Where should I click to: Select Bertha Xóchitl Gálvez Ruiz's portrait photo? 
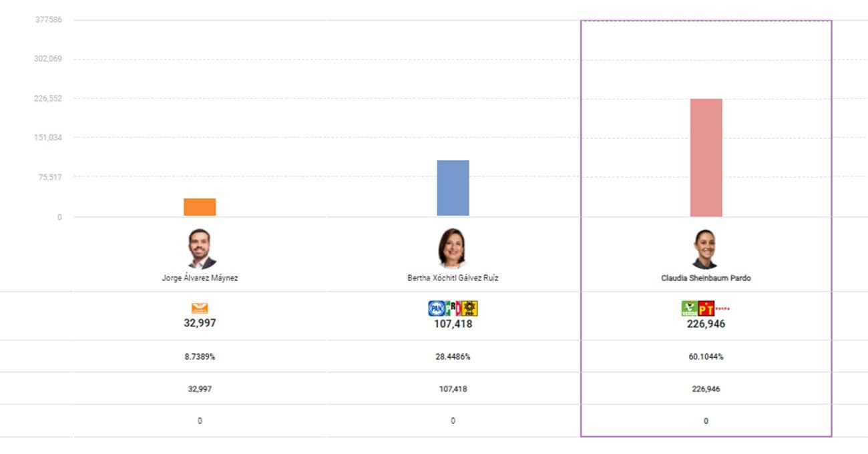pyautogui.click(x=453, y=248)
